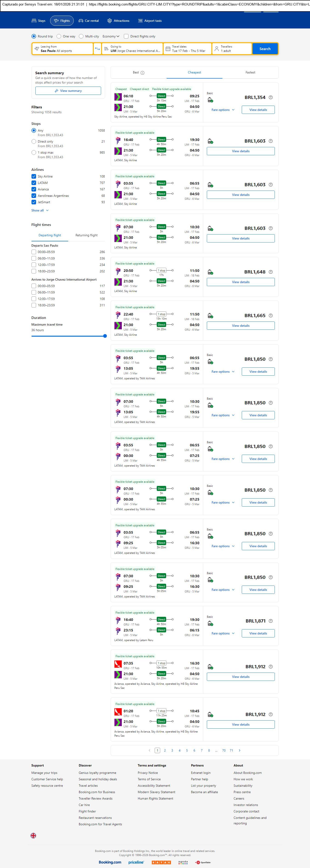
Task: Click the swap origin and destination arrows icon
Action: 97,49
